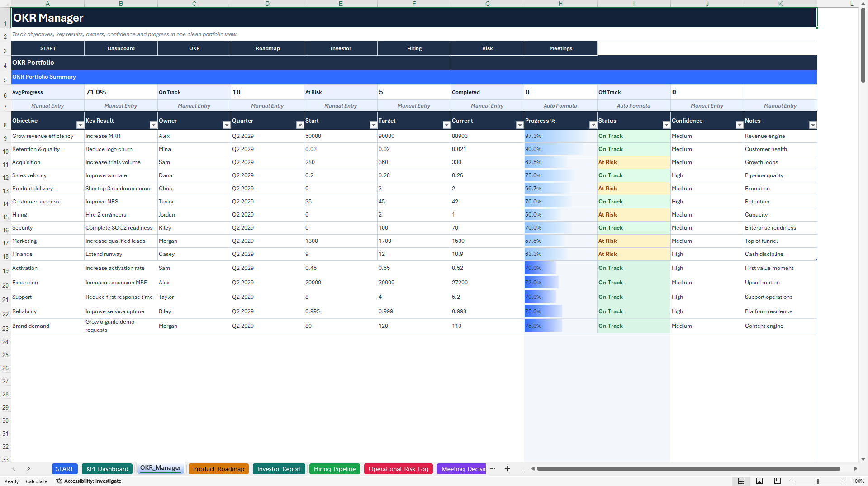This screenshot has height=486, width=868.
Task: Open the Status column filter dropdown
Action: [666, 125]
